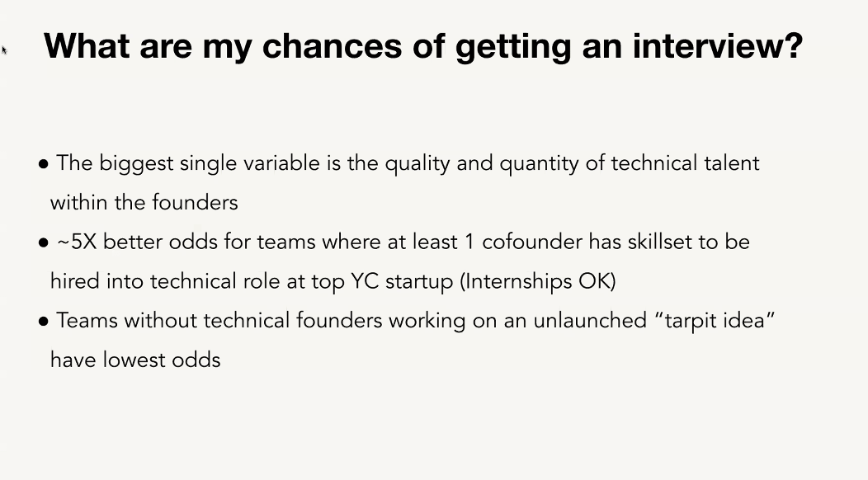Click the second bullet dot before "~5X"

(x=44, y=243)
